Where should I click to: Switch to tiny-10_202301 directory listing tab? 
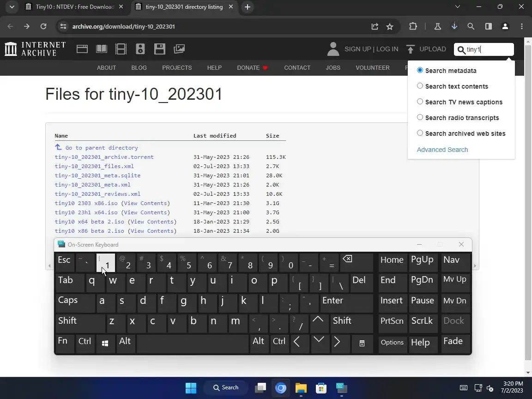(x=184, y=7)
